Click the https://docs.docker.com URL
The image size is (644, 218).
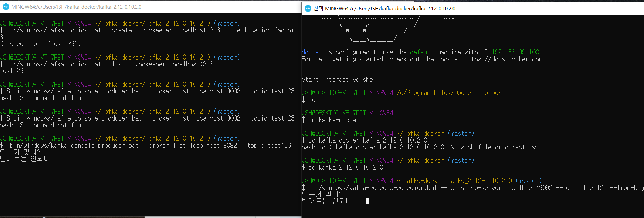(503, 59)
